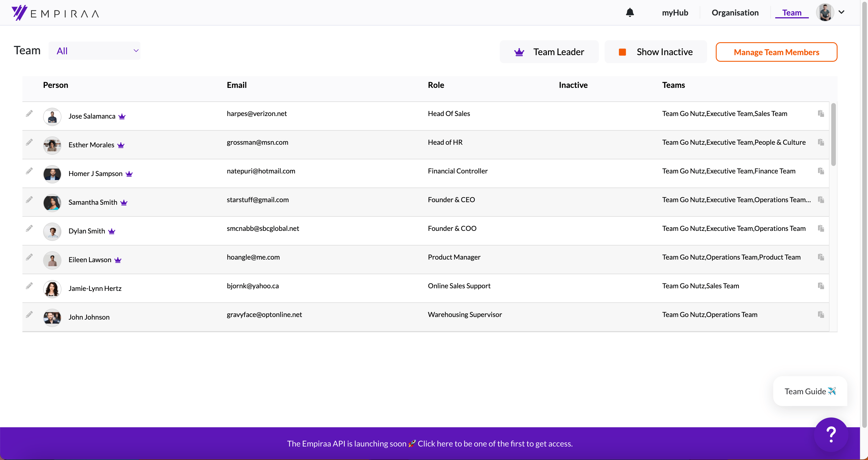Screen dimensions: 868x460
Task: Toggle the Team Leader filter
Action: click(549, 52)
